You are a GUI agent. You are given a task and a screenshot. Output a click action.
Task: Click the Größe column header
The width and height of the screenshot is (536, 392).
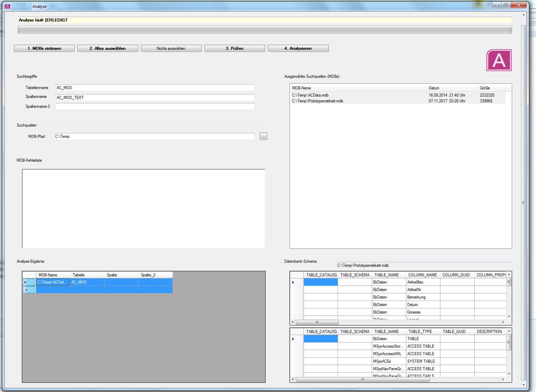click(x=491, y=88)
